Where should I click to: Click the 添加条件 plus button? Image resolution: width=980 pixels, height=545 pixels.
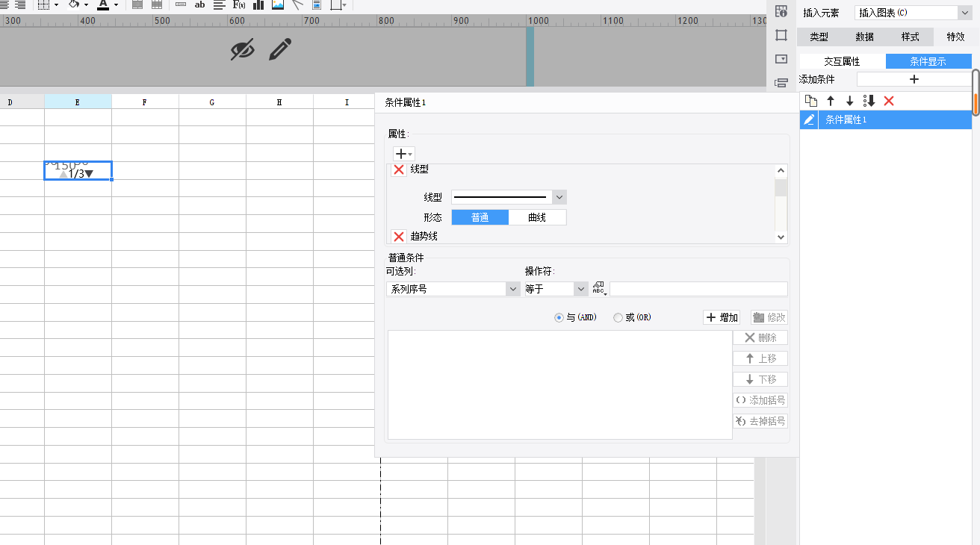[914, 79]
